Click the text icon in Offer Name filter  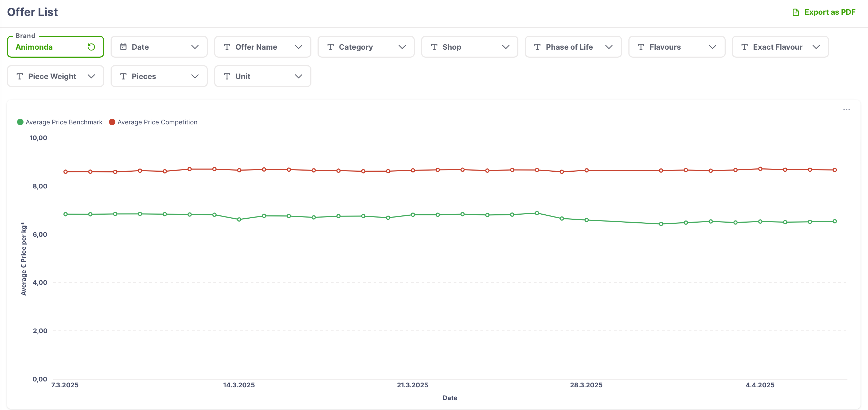point(227,47)
